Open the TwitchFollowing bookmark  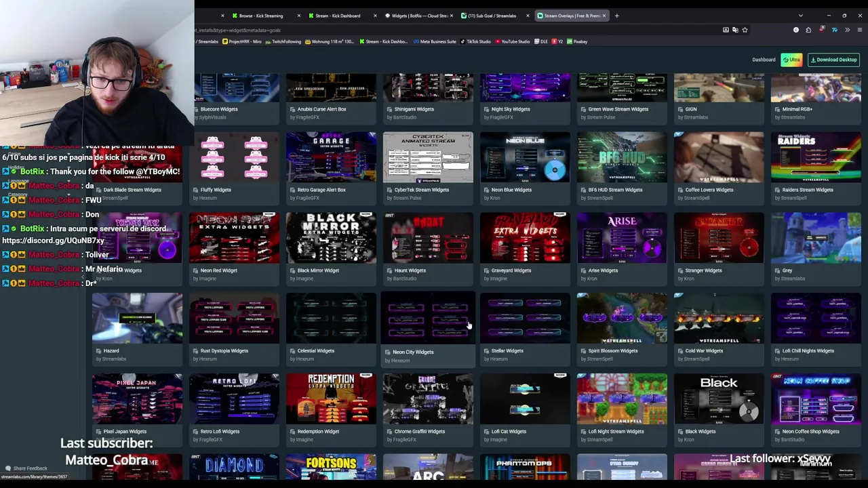click(283, 41)
